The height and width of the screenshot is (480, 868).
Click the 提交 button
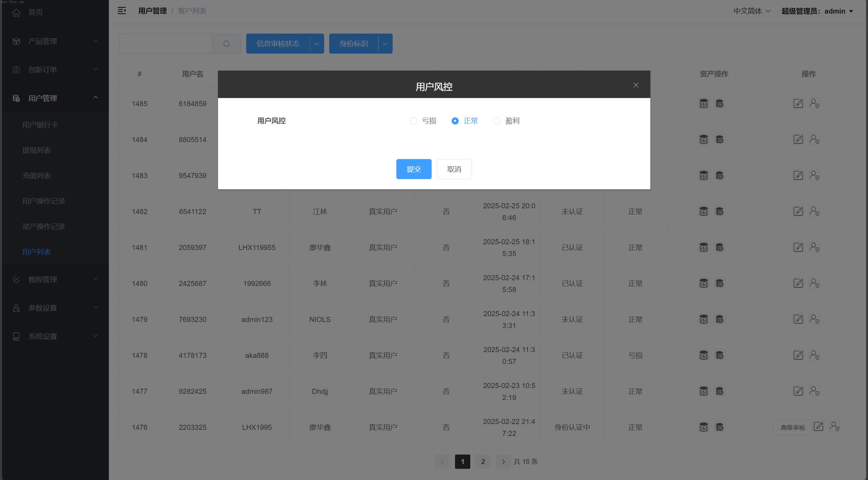coord(414,169)
